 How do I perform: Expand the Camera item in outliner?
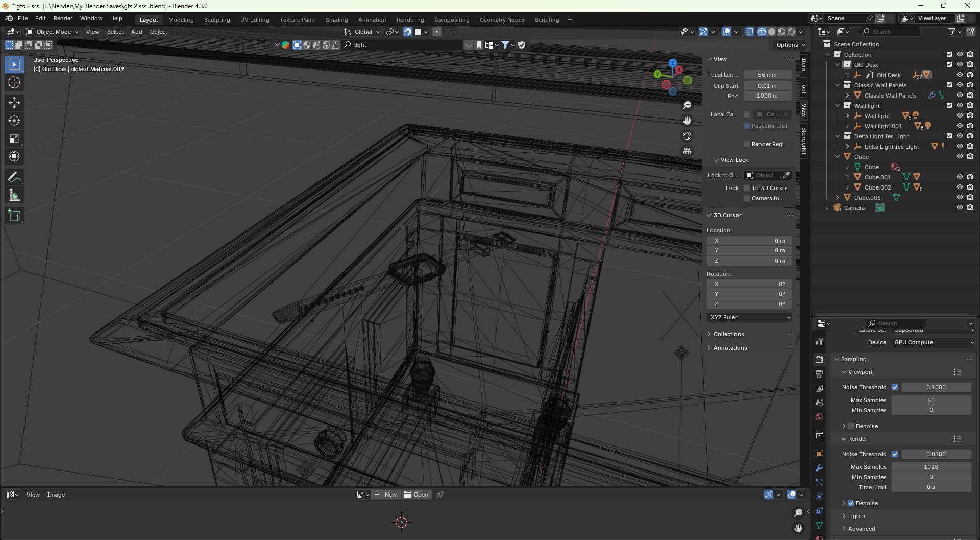[827, 208]
